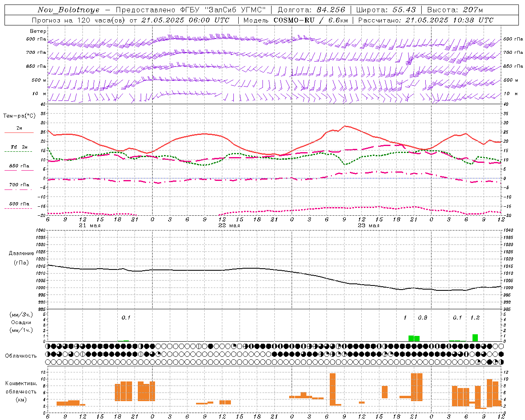
Task: Click the 850 гПа temperature legend label
Action: click(x=19, y=166)
